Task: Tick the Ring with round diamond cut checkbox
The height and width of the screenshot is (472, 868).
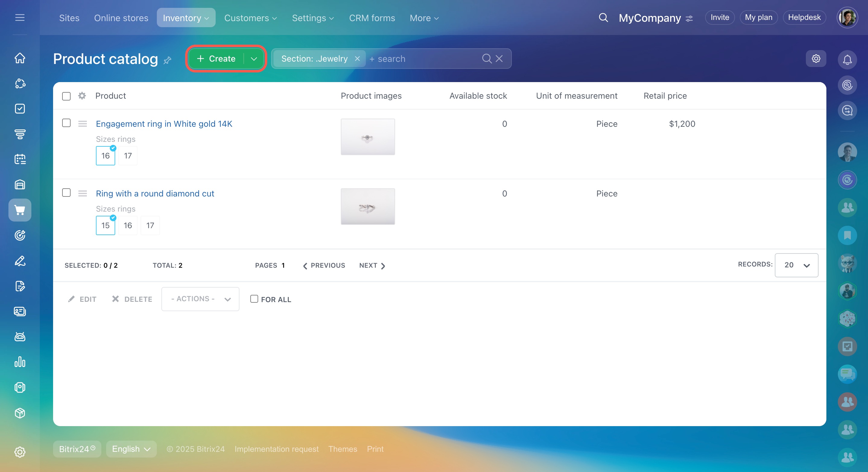Action: (66, 193)
